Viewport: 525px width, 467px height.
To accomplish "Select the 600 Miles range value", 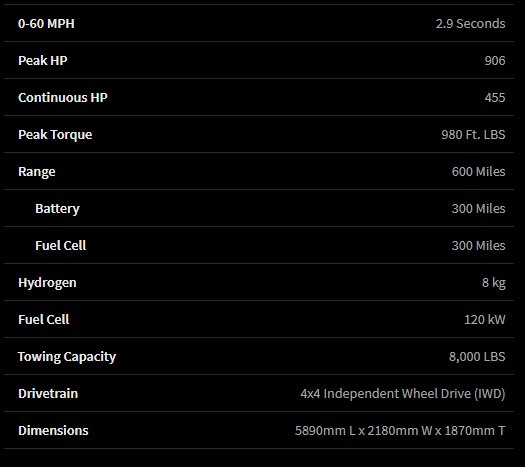I will coord(478,172).
